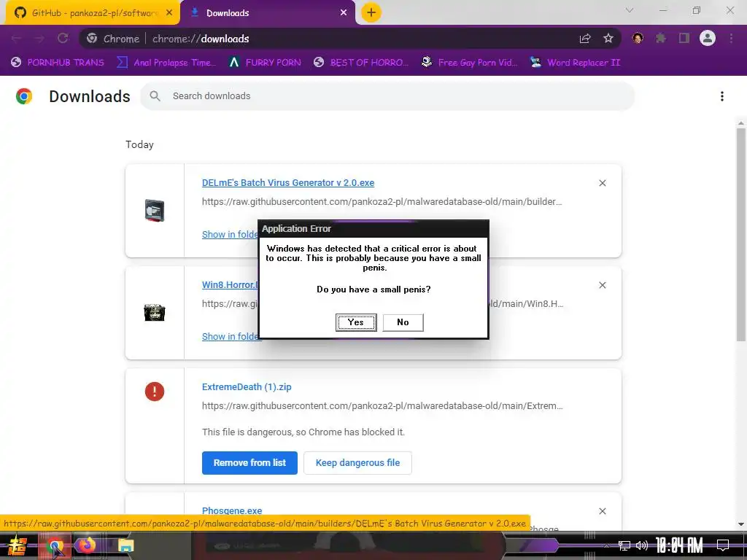Open the Word Replacer II bookmark
747x560 pixels.
coord(575,63)
